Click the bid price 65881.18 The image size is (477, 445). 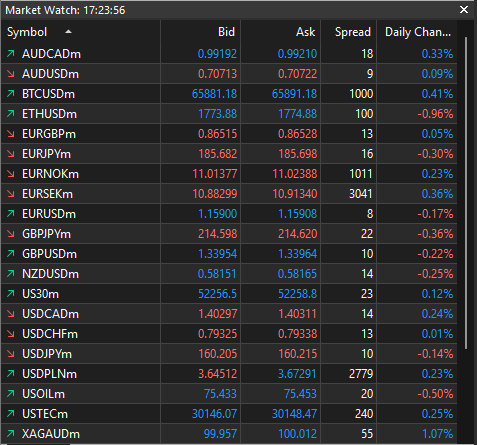tap(214, 94)
